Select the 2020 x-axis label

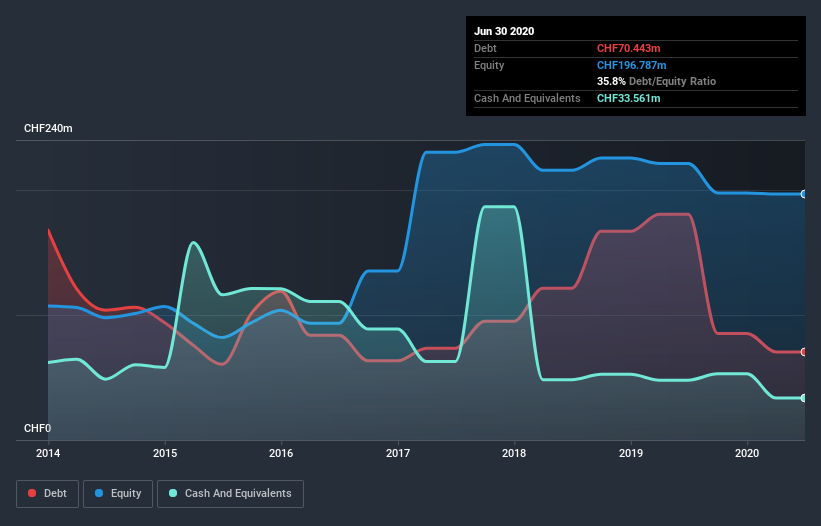(747, 453)
